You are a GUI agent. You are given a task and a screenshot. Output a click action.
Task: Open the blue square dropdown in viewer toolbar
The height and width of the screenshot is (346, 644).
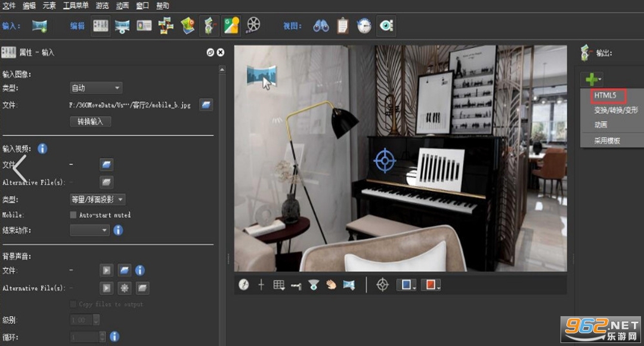[407, 285]
